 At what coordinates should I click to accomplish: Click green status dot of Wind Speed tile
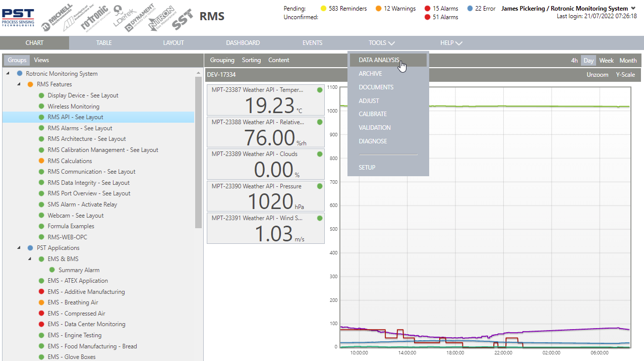pyautogui.click(x=319, y=218)
